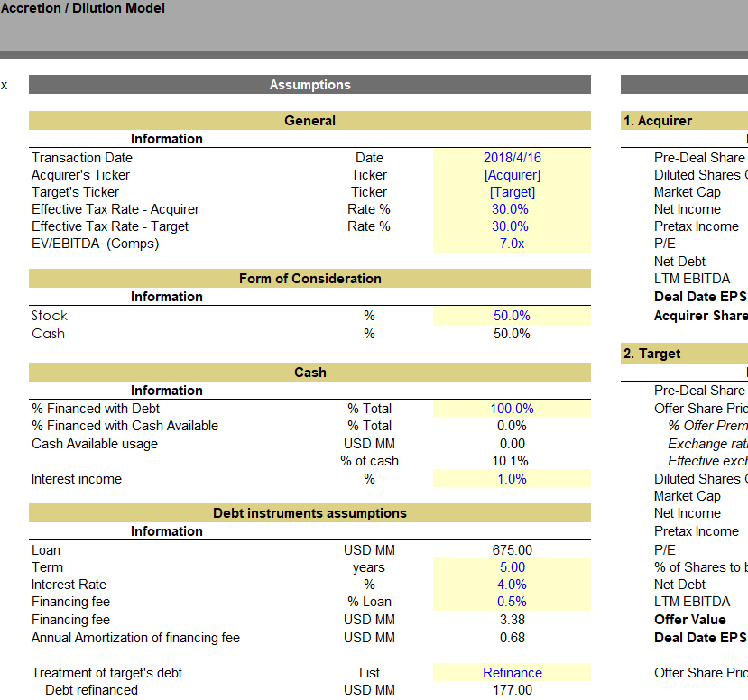Select the % Financed with Debt 100.0% cell
748x700 pixels.
point(512,409)
